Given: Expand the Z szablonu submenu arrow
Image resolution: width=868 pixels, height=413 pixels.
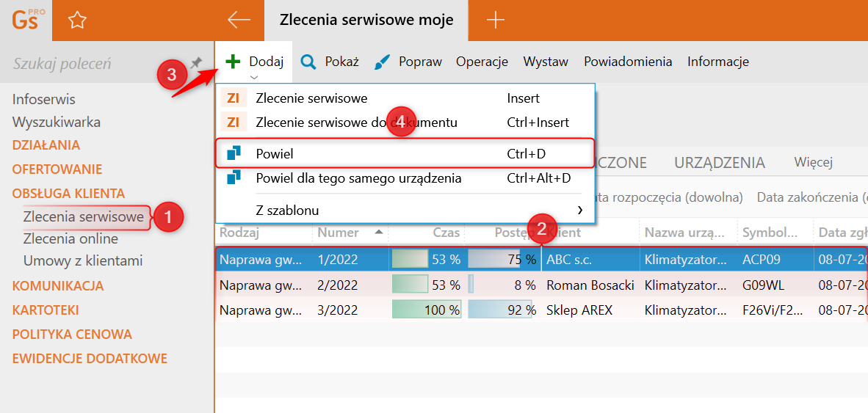Looking at the screenshot, I should coord(580,211).
